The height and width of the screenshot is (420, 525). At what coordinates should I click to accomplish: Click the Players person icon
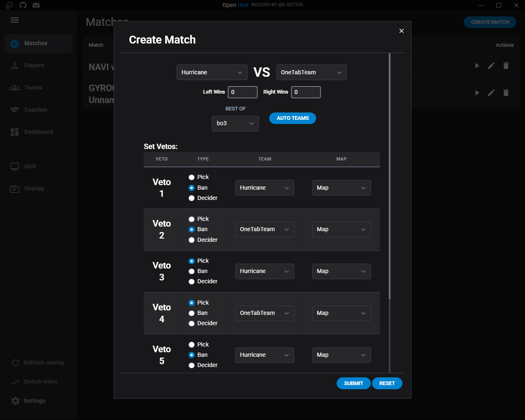[15, 66]
